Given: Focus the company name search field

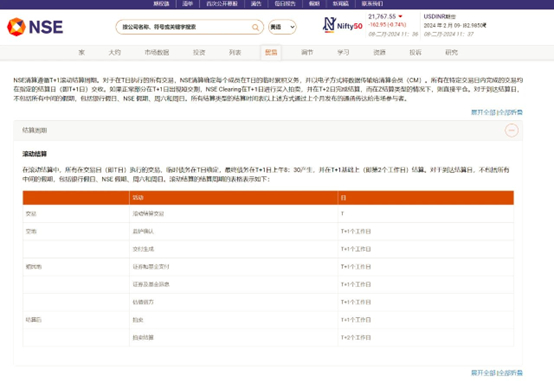Looking at the screenshot, I should 189,27.
